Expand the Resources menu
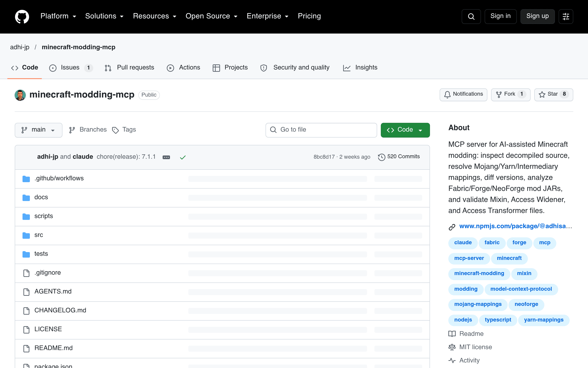The width and height of the screenshot is (588, 368). (155, 16)
